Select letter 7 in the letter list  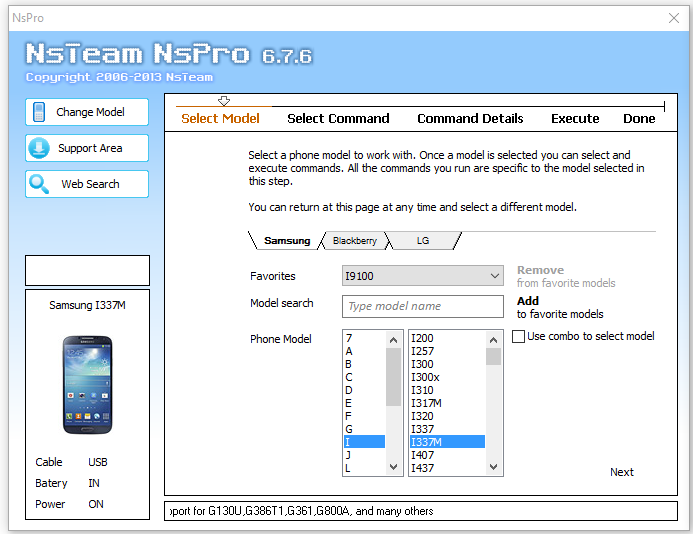tap(364, 338)
